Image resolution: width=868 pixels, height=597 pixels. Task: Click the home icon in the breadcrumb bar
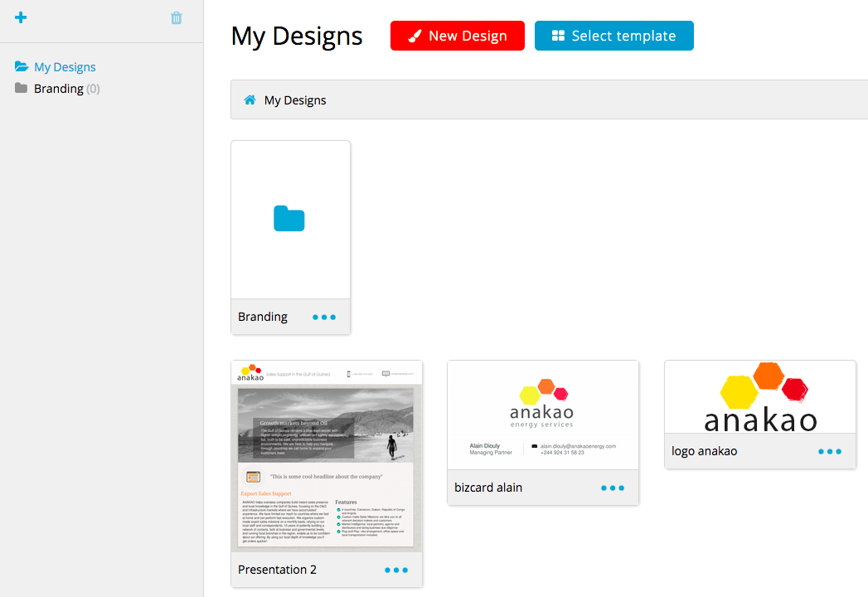click(248, 99)
